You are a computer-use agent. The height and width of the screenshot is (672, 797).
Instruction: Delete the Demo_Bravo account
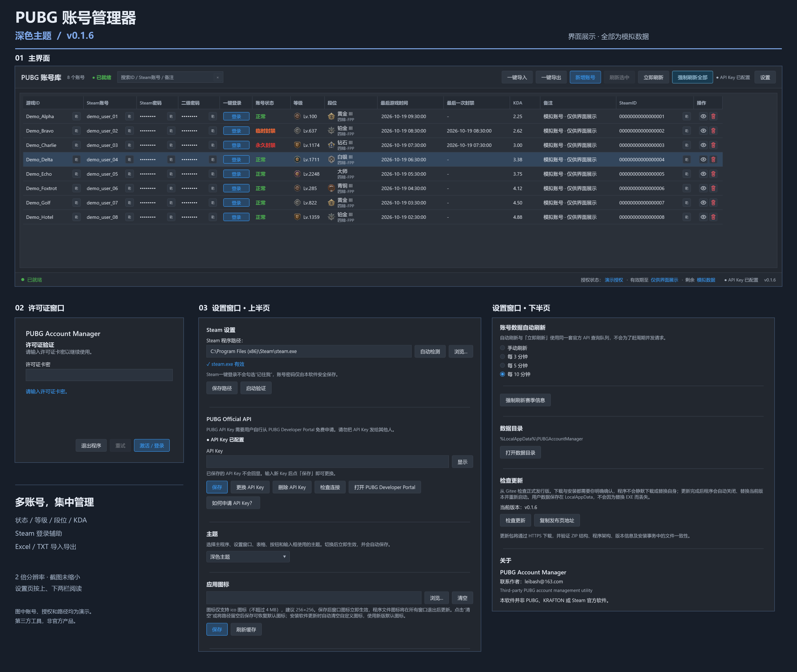pos(713,131)
